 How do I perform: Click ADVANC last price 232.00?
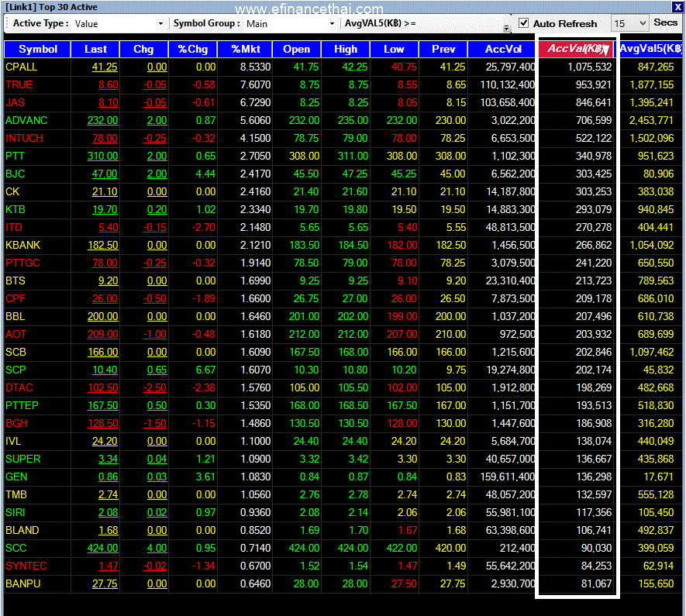[102, 120]
